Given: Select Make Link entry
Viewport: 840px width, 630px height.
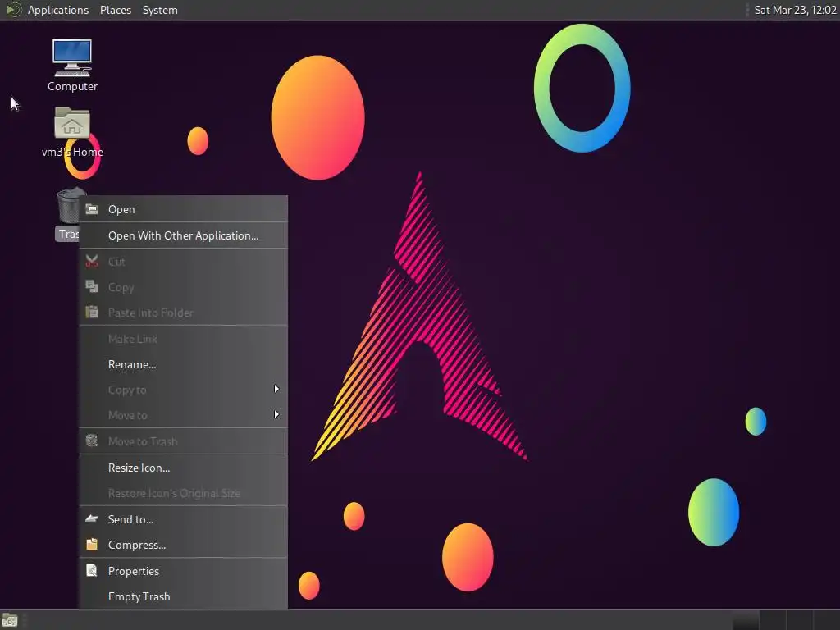Looking at the screenshot, I should (x=183, y=339).
